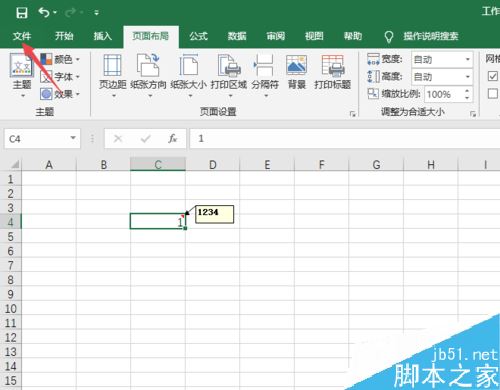Select column A header

click(49, 164)
